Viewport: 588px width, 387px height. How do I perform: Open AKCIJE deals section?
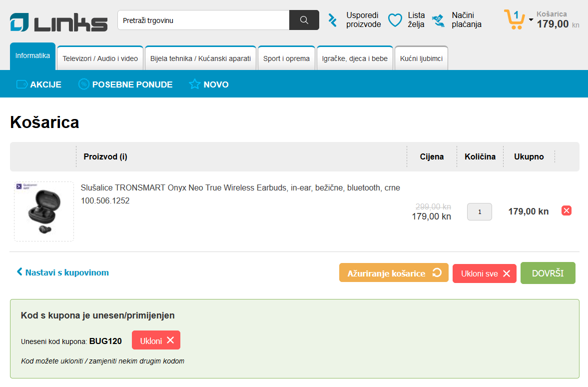(x=39, y=84)
